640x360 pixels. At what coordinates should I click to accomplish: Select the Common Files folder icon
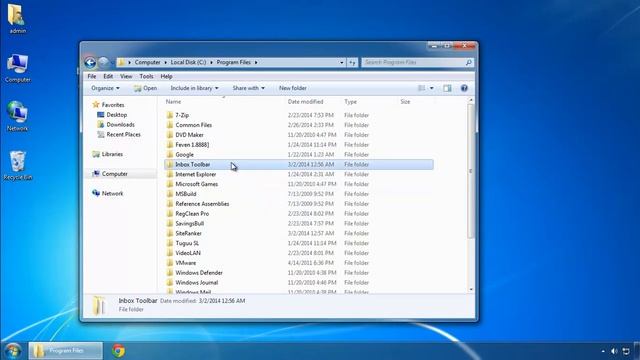pos(170,125)
